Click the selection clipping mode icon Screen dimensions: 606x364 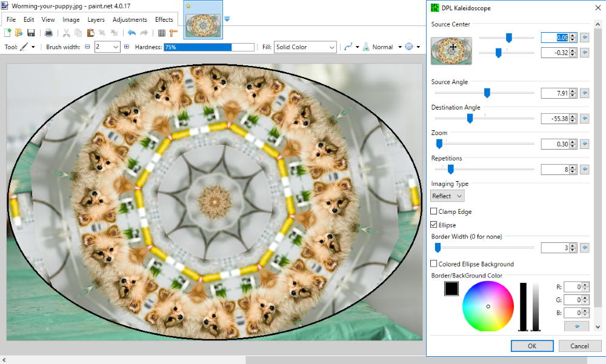click(x=409, y=47)
